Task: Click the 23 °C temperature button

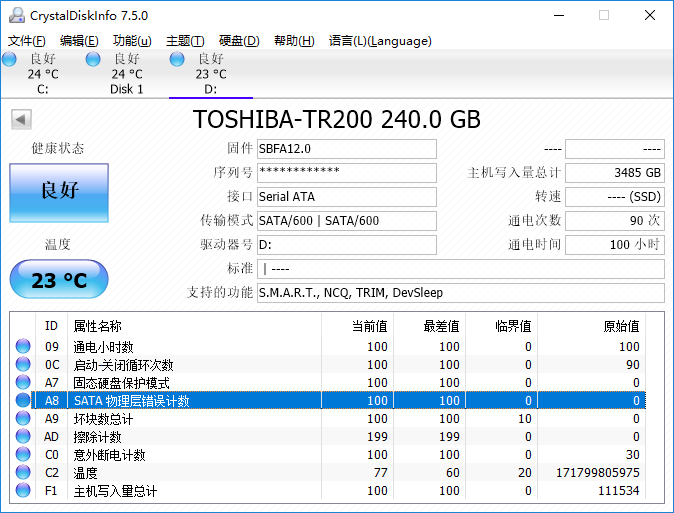Action: pyautogui.click(x=59, y=279)
